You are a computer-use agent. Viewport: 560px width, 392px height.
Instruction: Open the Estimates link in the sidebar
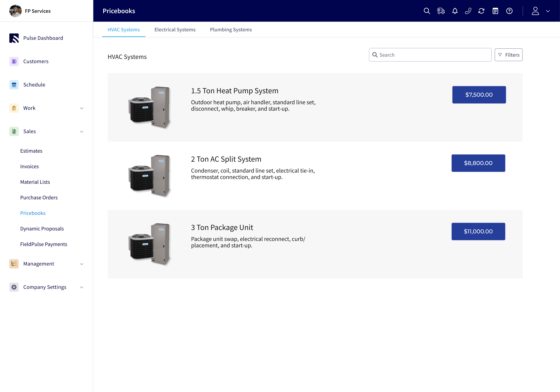[31, 151]
